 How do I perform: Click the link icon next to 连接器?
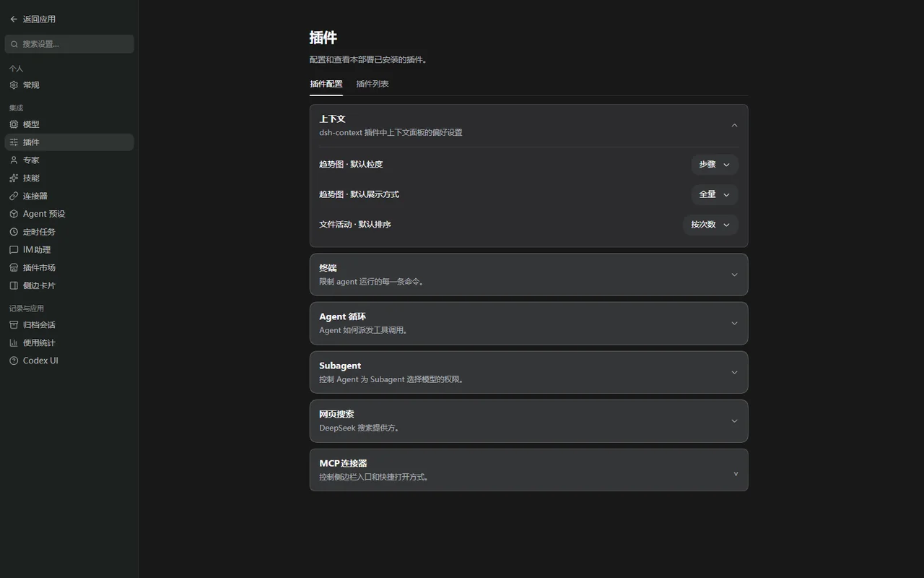click(14, 196)
